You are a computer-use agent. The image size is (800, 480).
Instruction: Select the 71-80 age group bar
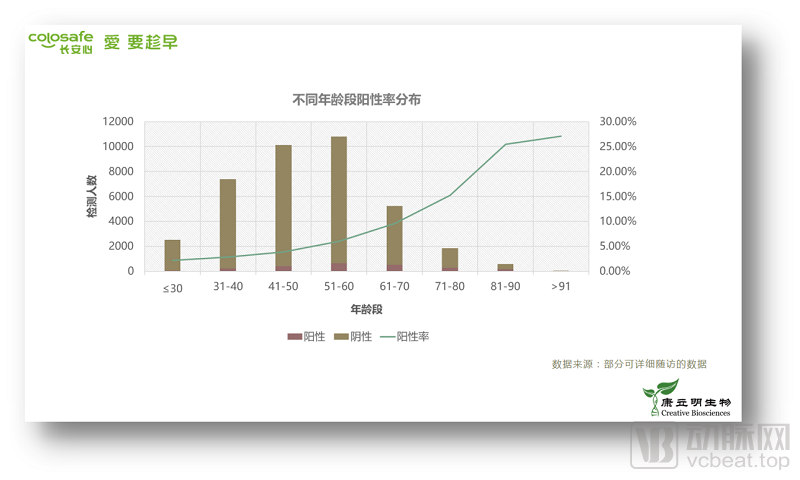[450, 258]
